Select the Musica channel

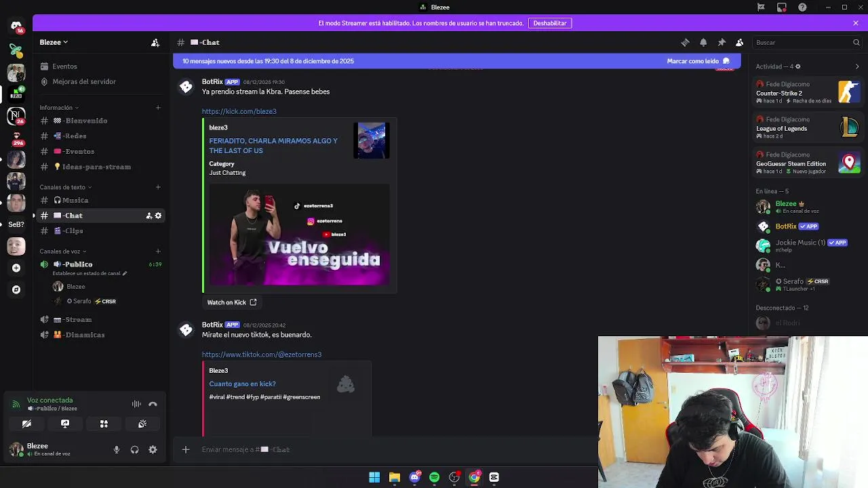(x=101, y=200)
